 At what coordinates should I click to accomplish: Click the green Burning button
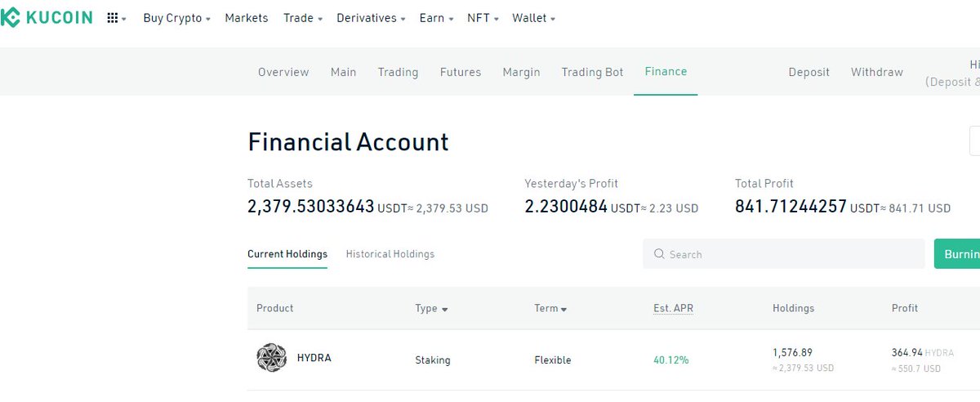point(957,254)
